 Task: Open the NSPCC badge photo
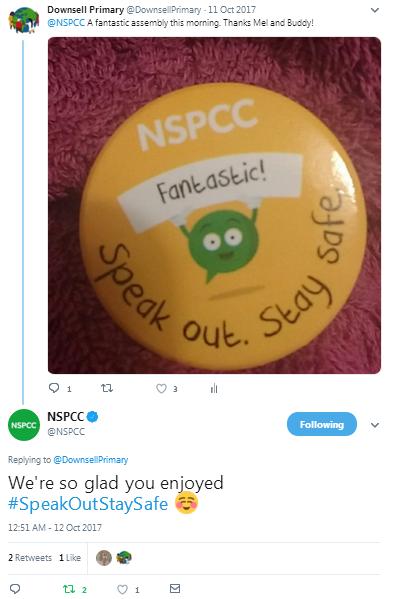[214, 205]
